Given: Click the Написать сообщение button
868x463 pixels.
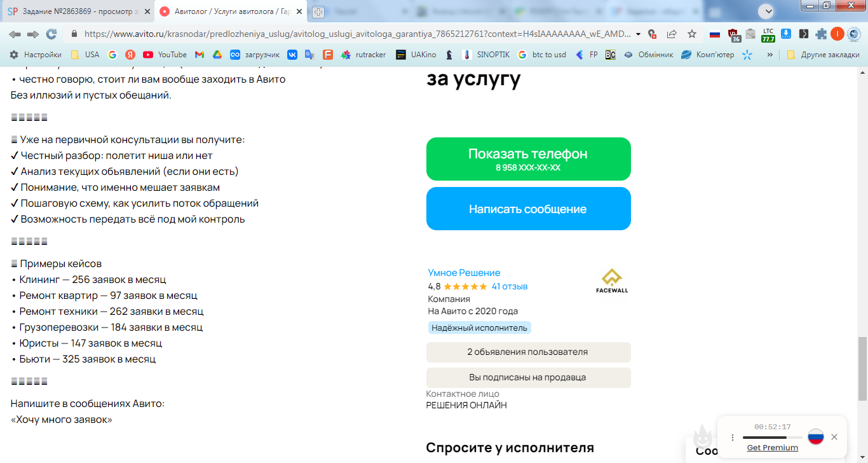Looking at the screenshot, I should point(529,209).
